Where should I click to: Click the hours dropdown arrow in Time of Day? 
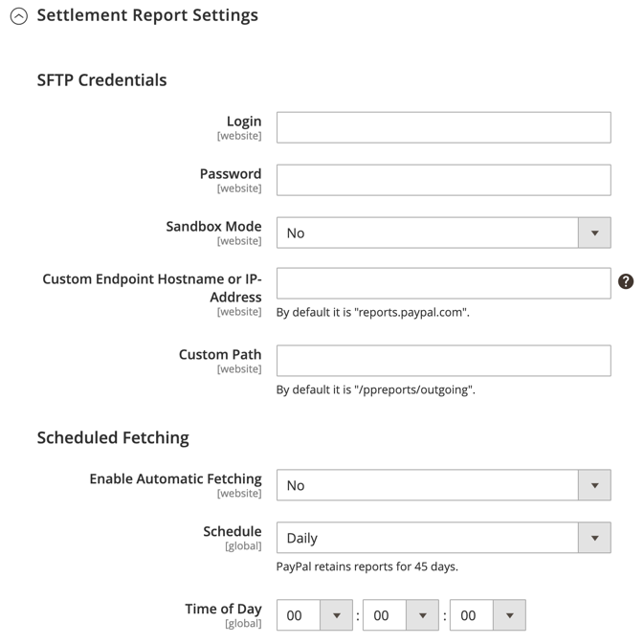point(337,615)
